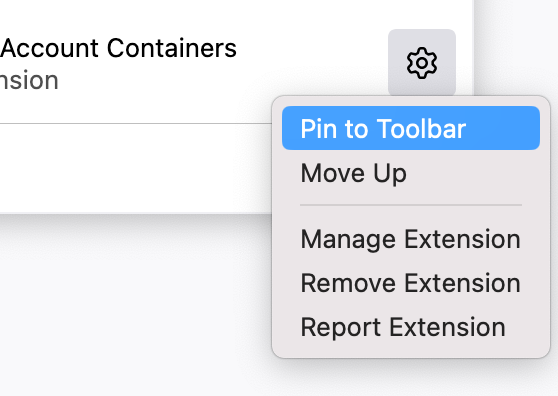558x396 pixels.
Task: Click divider line under Account Containers row
Action: point(135,123)
